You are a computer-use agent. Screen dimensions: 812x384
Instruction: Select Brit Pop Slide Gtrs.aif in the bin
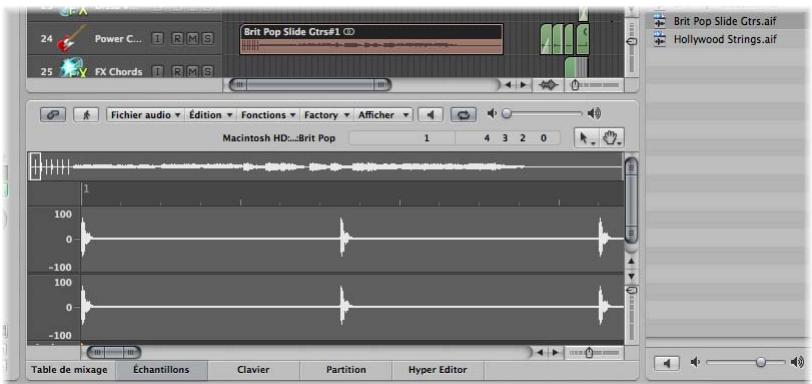click(x=724, y=21)
